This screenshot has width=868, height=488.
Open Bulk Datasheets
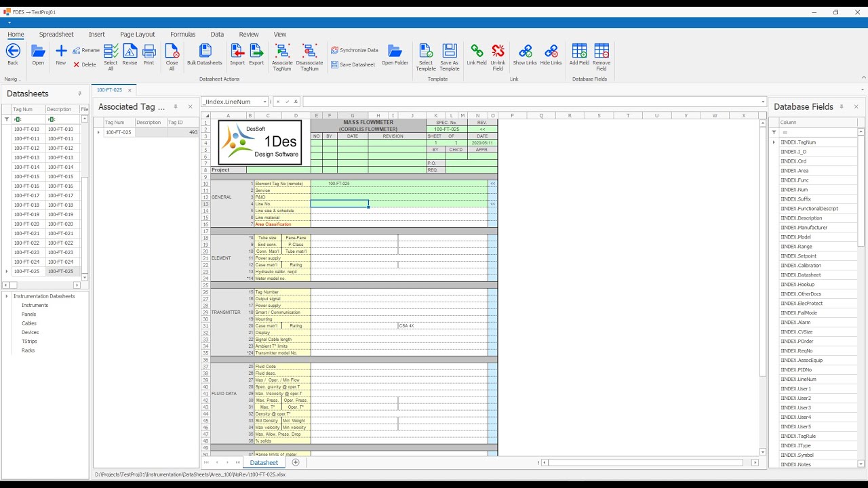coord(205,54)
